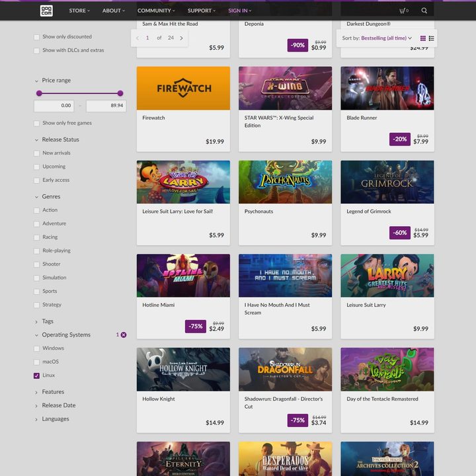Click the maximum price 89.94 field

pyautogui.click(x=106, y=106)
